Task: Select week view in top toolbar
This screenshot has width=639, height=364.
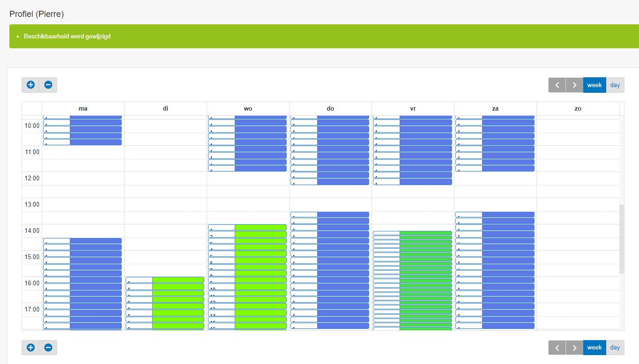Action: coord(594,85)
